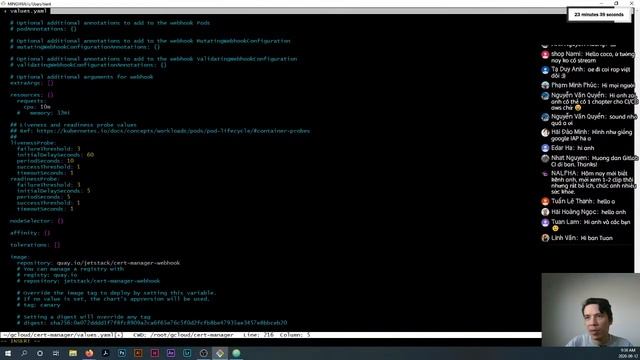Click shop Nami's chat avatar
This screenshot has height=360, width=640.
[545, 55]
